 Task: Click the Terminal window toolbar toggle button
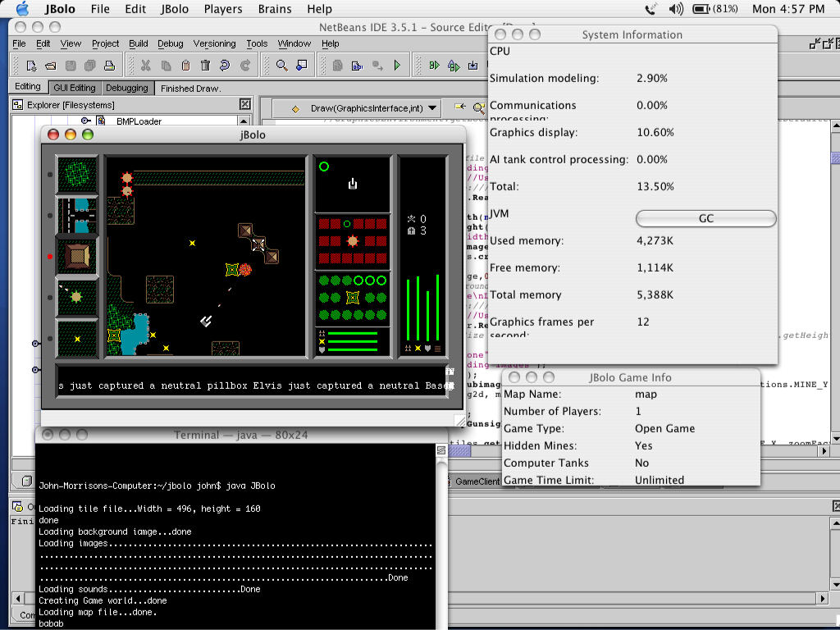point(441,450)
